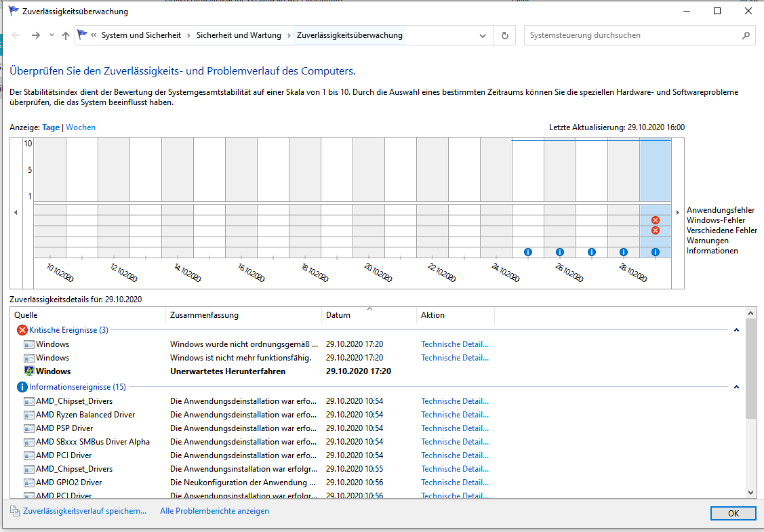Open Technische Details for 'nicht mehr funktionsfähig'
The height and width of the screenshot is (532, 764).
click(x=455, y=358)
